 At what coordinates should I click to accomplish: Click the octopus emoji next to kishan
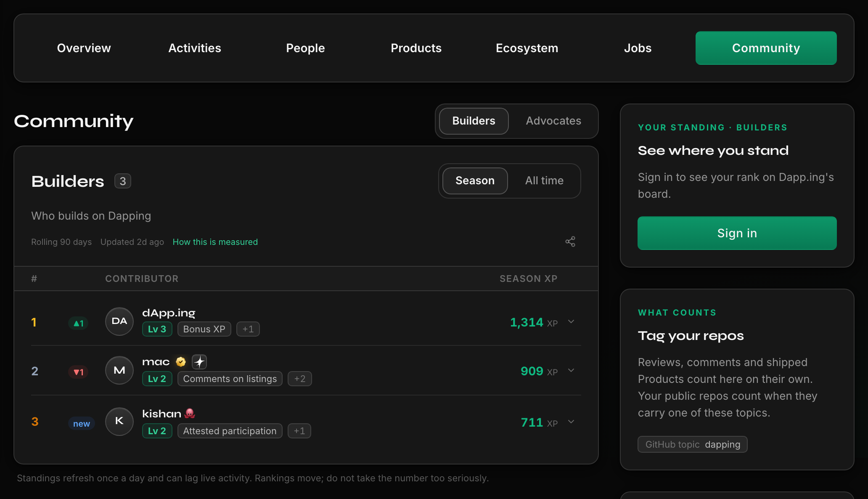pyautogui.click(x=190, y=413)
